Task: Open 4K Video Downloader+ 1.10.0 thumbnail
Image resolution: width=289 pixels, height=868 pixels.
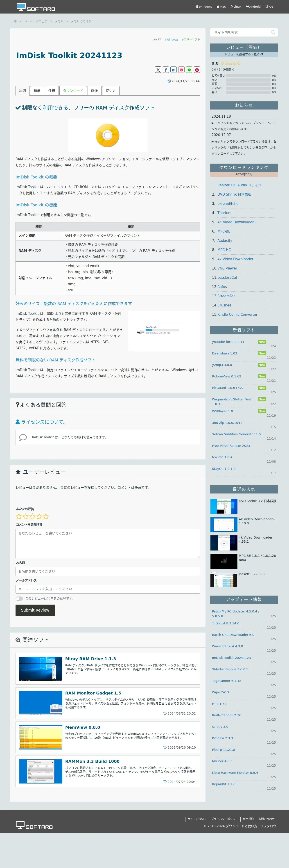Action: [x=224, y=525]
